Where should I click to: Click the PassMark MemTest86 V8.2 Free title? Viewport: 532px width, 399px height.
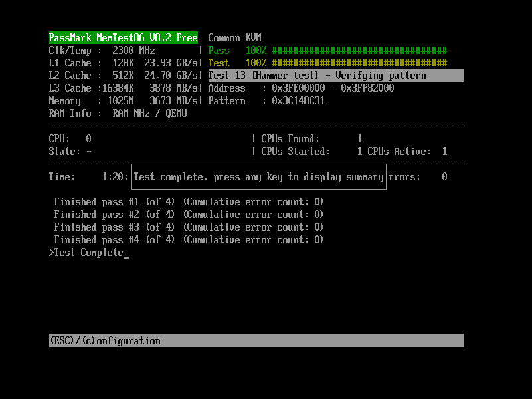point(123,37)
